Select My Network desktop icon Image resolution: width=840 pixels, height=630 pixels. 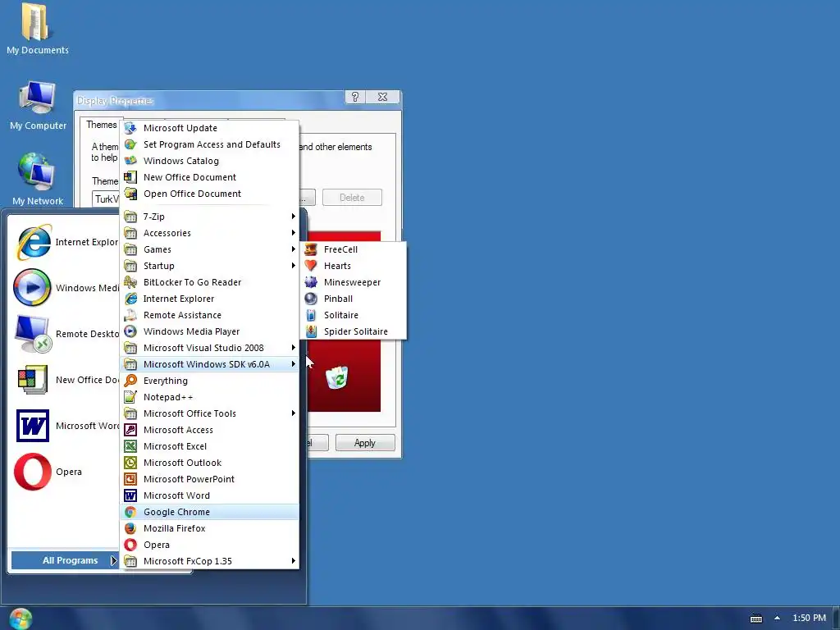coord(38,180)
